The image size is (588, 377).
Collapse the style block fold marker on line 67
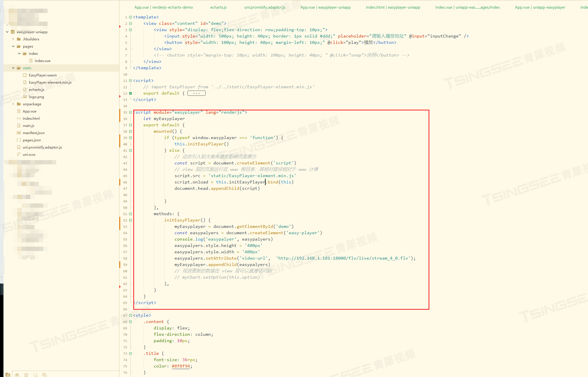[x=131, y=315]
